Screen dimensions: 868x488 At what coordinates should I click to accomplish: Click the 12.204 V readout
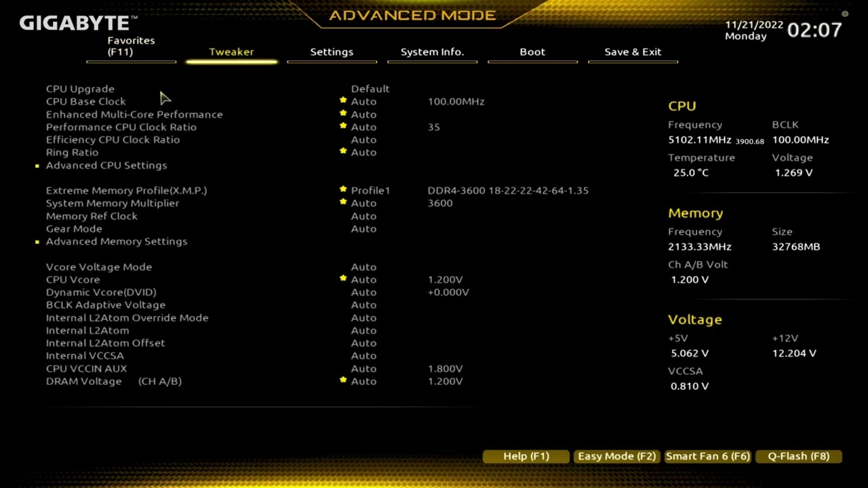click(794, 353)
